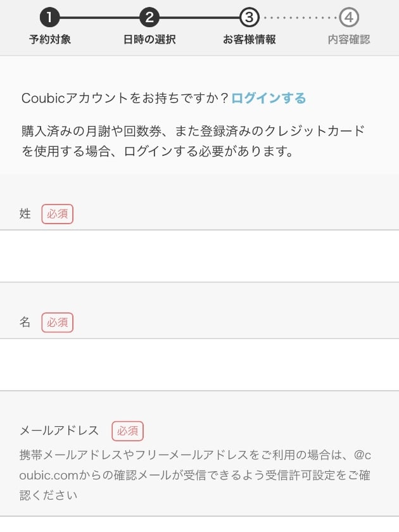This screenshot has height=532, width=399.
Task: Click the step 2 circle icon
Action: pos(149,17)
